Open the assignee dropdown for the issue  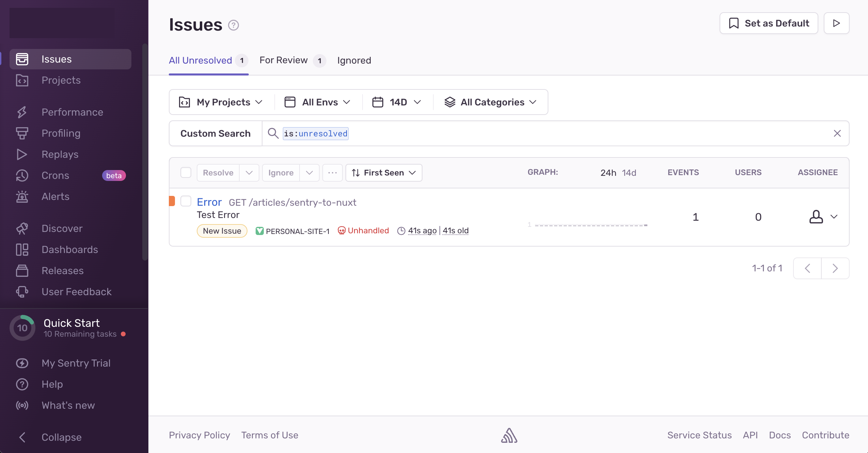coord(823,217)
